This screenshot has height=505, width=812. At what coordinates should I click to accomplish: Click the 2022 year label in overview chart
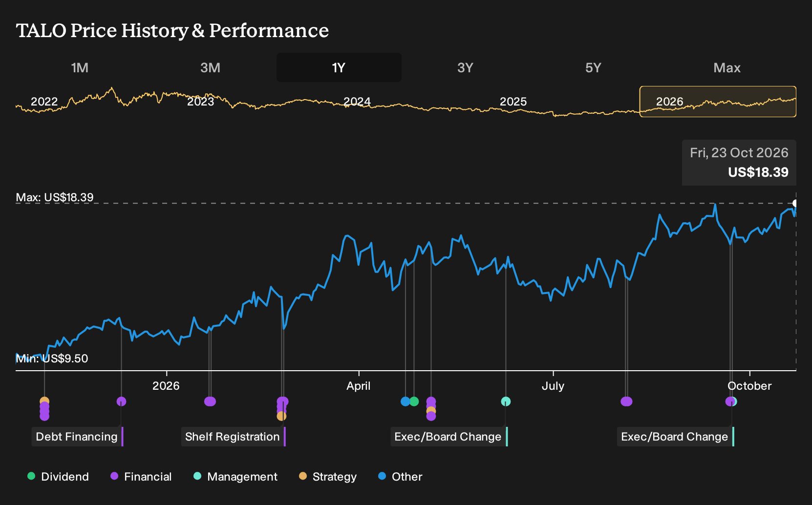pos(44,102)
